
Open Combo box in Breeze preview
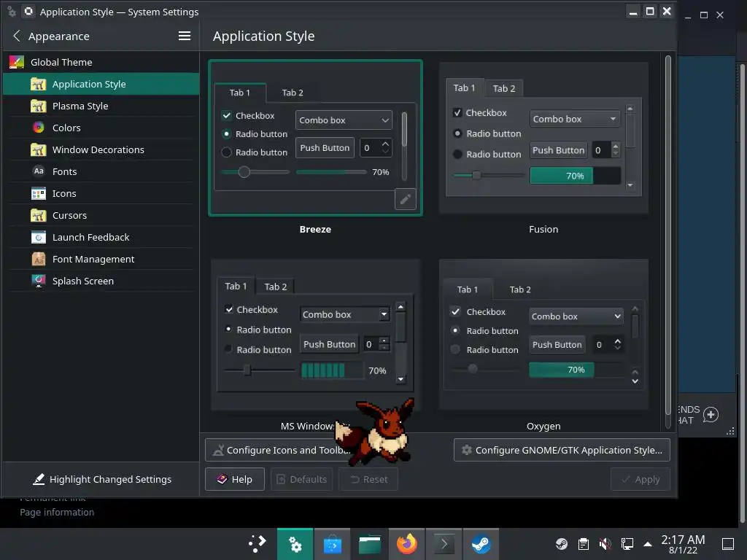[344, 120]
